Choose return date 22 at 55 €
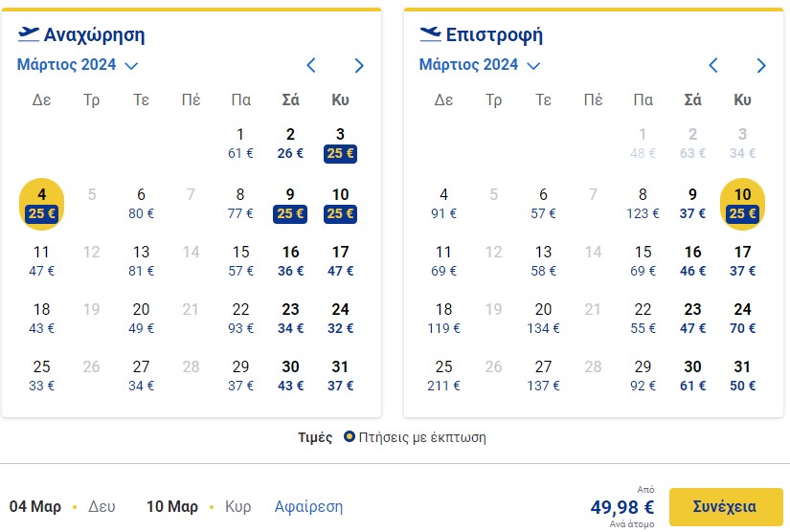 (x=643, y=319)
